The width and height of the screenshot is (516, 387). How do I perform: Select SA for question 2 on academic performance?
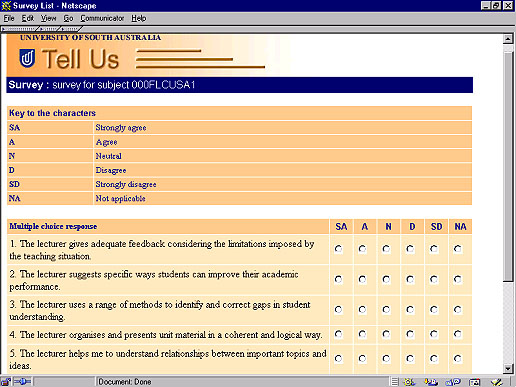(338, 279)
